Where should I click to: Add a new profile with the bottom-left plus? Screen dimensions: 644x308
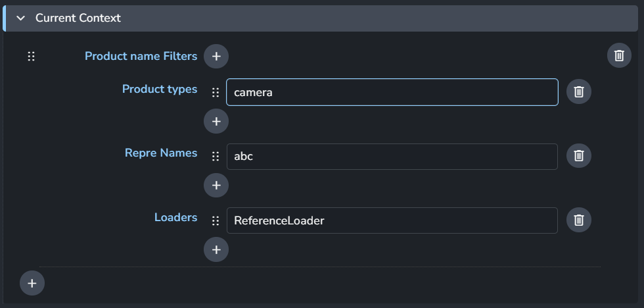(x=32, y=283)
